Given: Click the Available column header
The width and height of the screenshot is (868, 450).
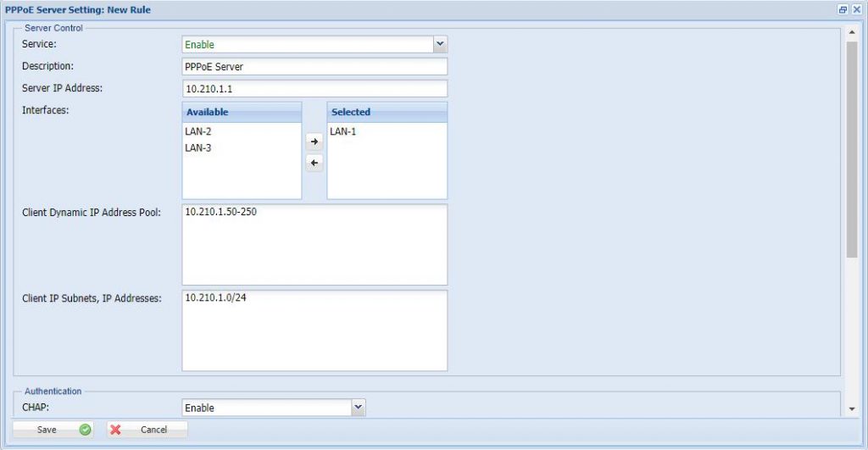Looking at the screenshot, I should [x=242, y=112].
